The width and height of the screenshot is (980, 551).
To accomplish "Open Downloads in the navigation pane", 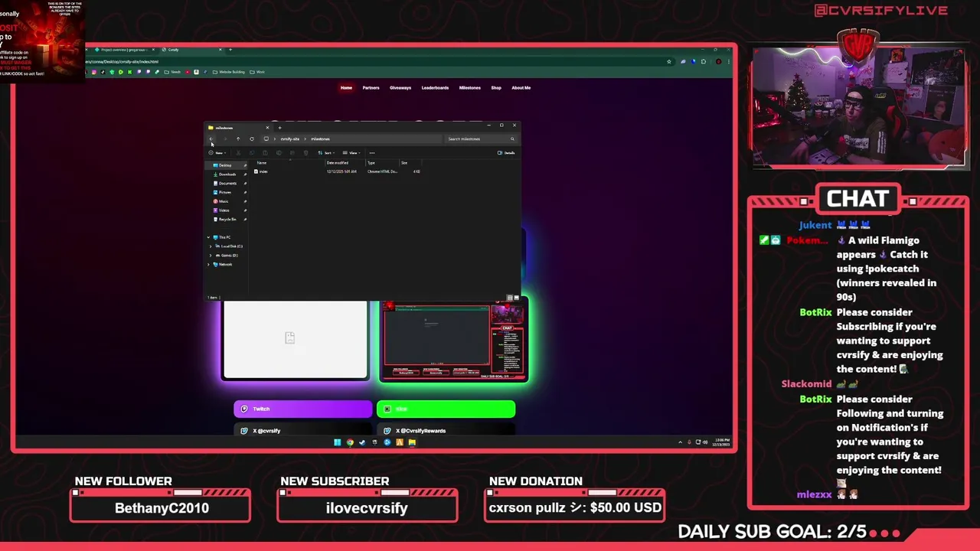I will [227, 174].
